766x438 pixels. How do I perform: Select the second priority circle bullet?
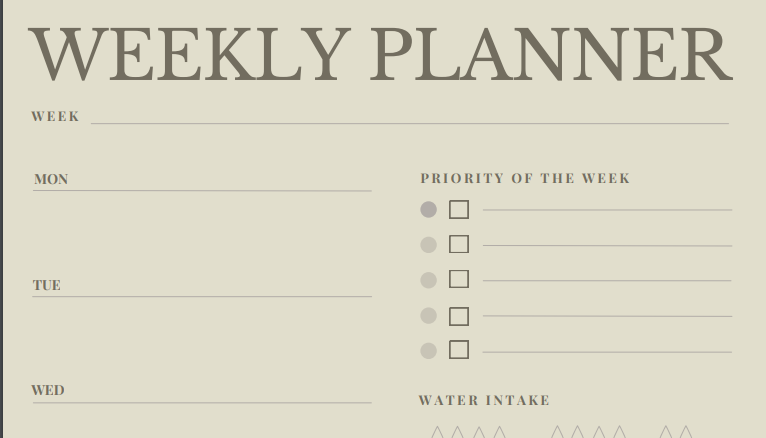429,245
